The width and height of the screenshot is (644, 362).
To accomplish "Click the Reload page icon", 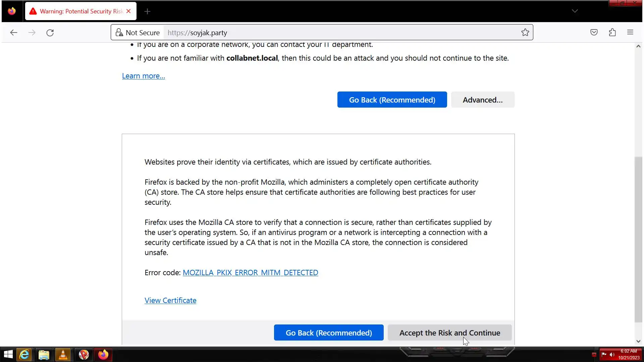I will 50,33.
